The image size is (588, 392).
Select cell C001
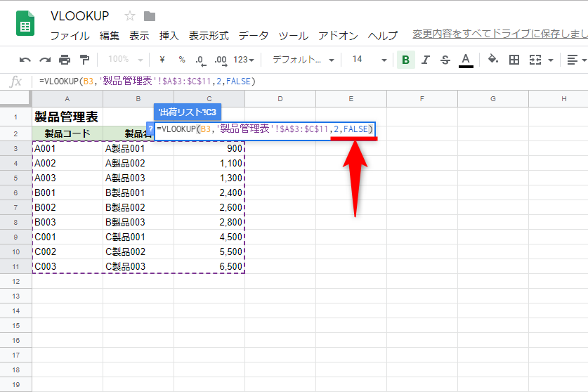point(67,237)
